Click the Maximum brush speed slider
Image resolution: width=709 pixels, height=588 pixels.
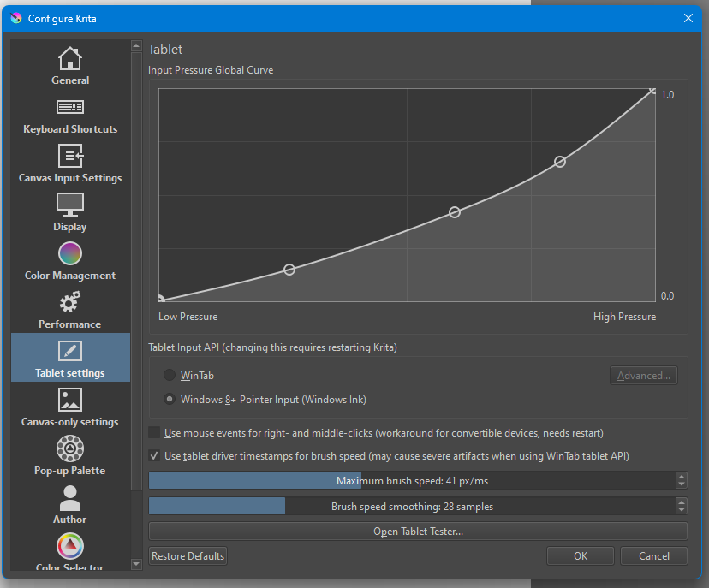click(x=413, y=480)
